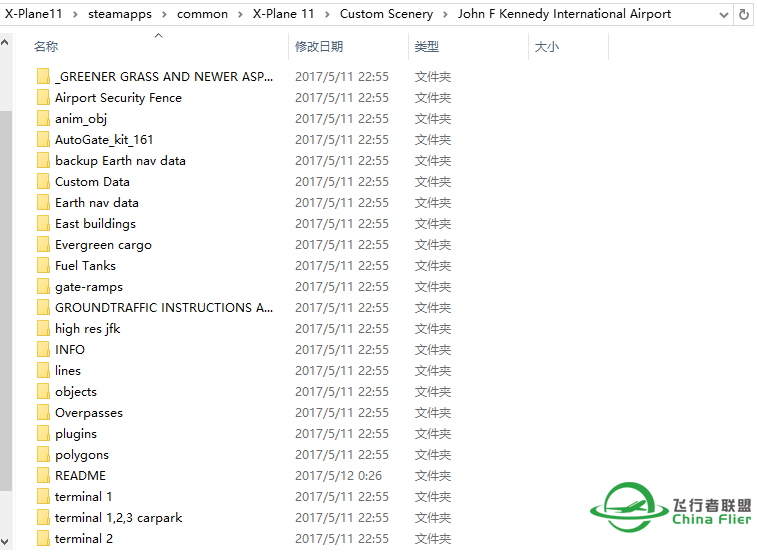Click the terminal 1 folder icon

point(43,496)
